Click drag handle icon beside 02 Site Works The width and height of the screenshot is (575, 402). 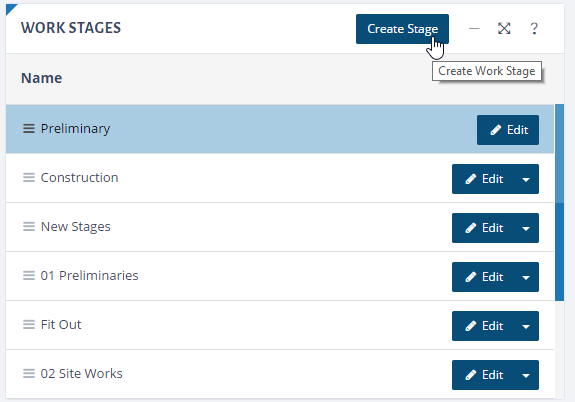[x=29, y=373]
